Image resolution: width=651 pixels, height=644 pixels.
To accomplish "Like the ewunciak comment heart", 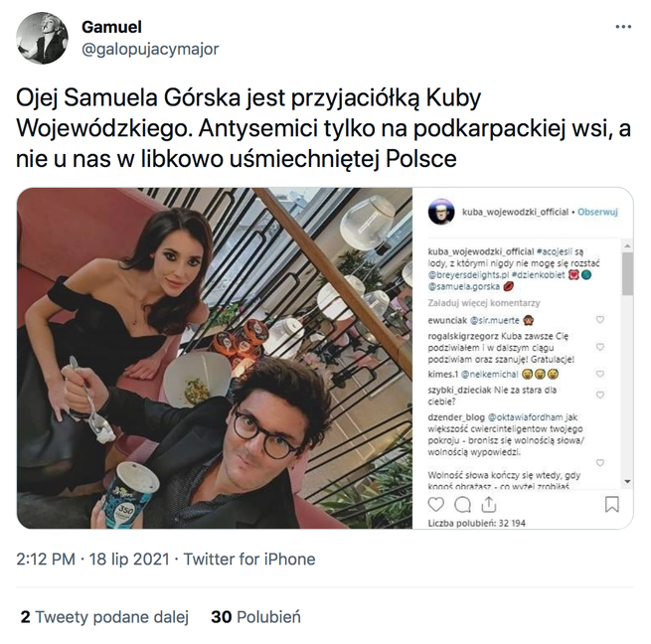I will pos(600,320).
